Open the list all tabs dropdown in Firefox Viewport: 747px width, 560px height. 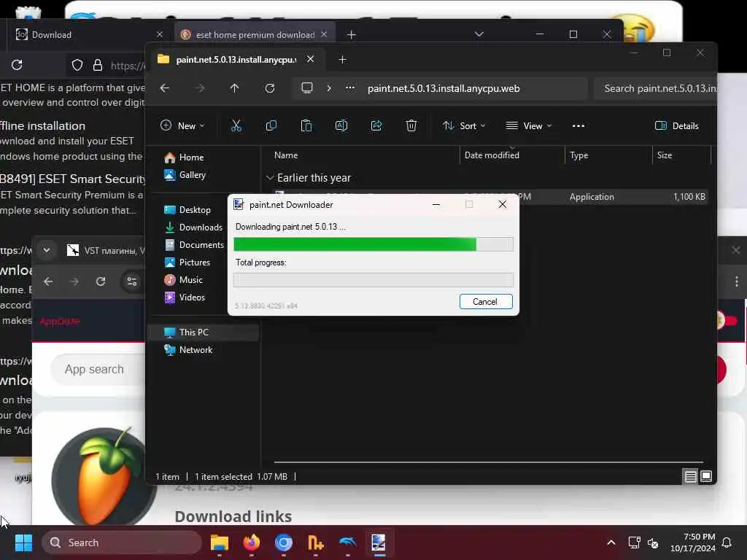click(x=479, y=34)
